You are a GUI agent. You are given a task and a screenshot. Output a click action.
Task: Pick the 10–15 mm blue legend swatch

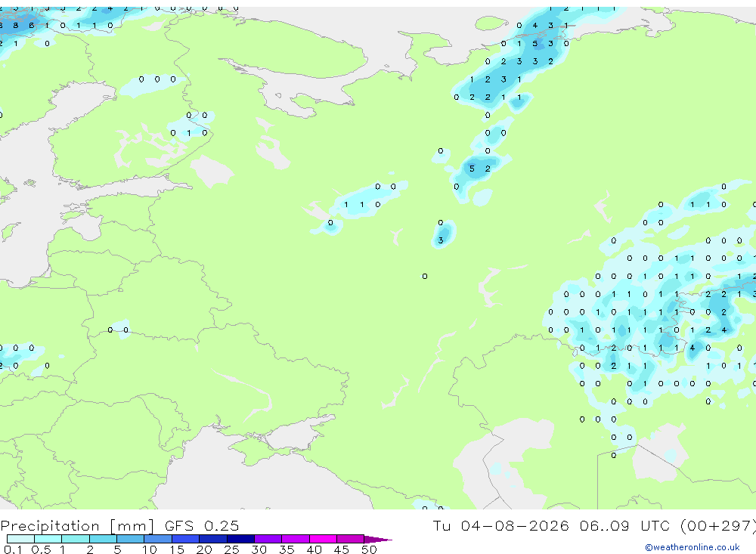tap(158, 539)
